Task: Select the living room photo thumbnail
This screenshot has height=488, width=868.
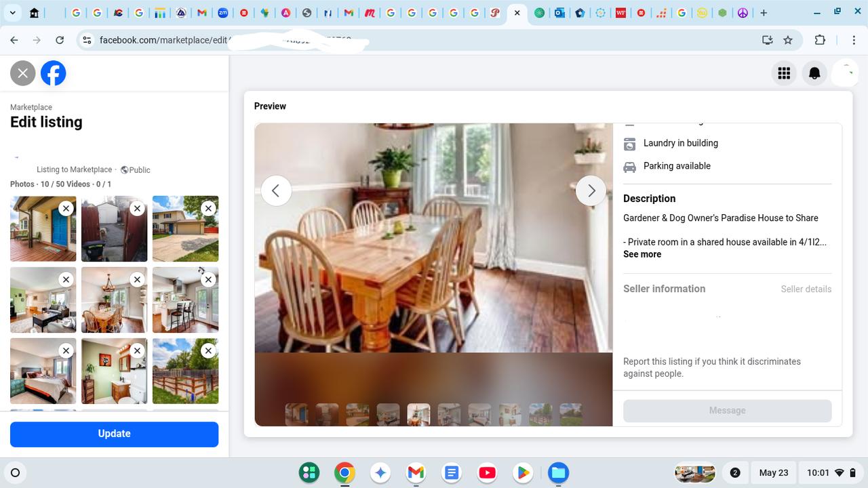Action: click(43, 300)
